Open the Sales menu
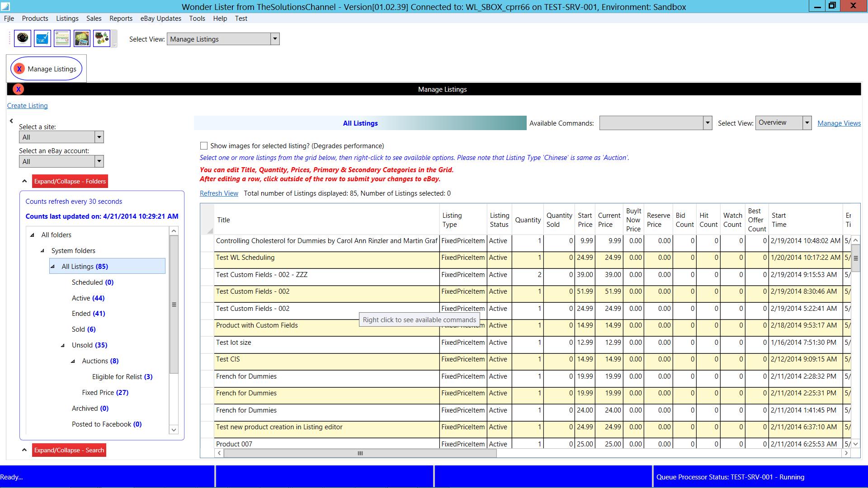868x488 pixels. pos(94,19)
